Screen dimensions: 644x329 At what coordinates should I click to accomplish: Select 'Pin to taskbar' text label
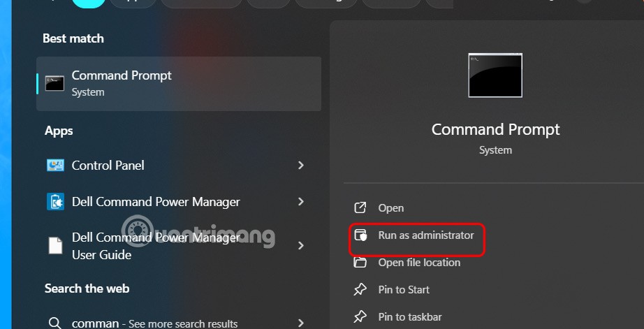click(409, 317)
